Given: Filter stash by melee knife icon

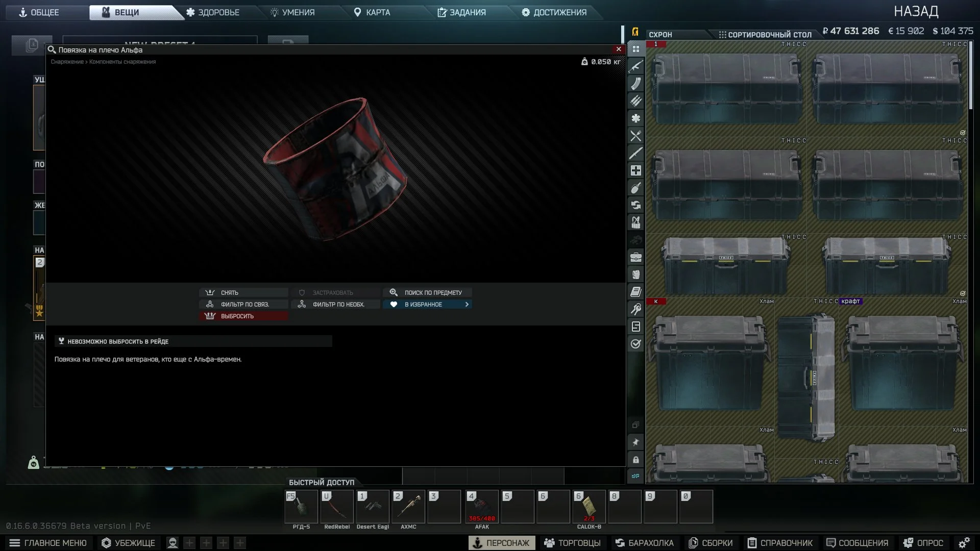Looking at the screenshot, I should click(635, 153).
